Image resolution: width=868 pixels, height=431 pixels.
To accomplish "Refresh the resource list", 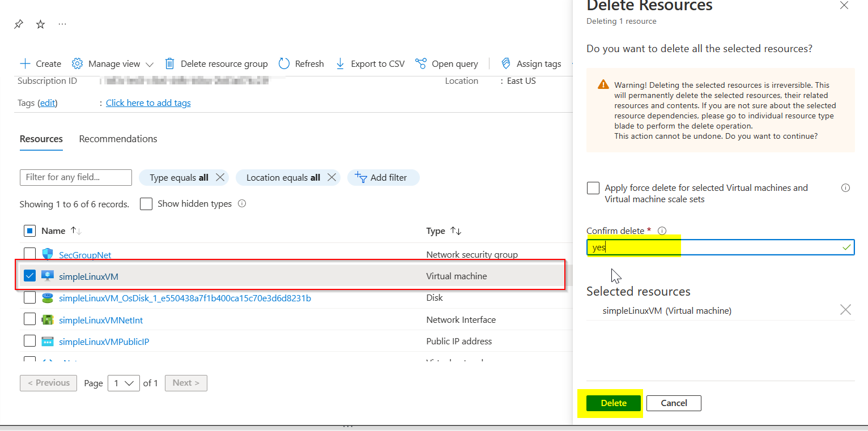I will pos(301,63).
